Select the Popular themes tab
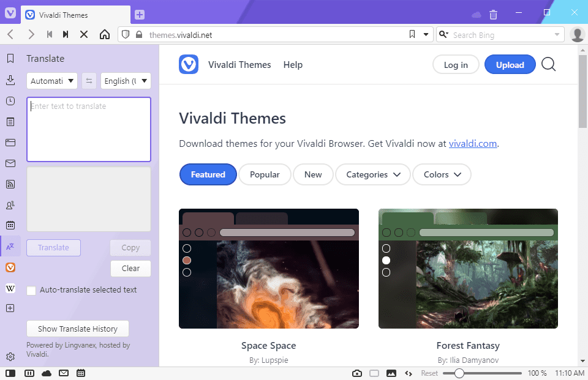 click(x=265, y=174)
